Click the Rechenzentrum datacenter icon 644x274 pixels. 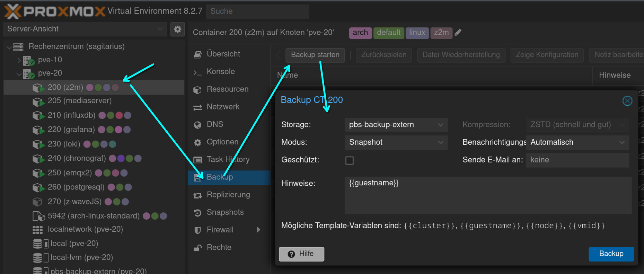pos(18,47)
